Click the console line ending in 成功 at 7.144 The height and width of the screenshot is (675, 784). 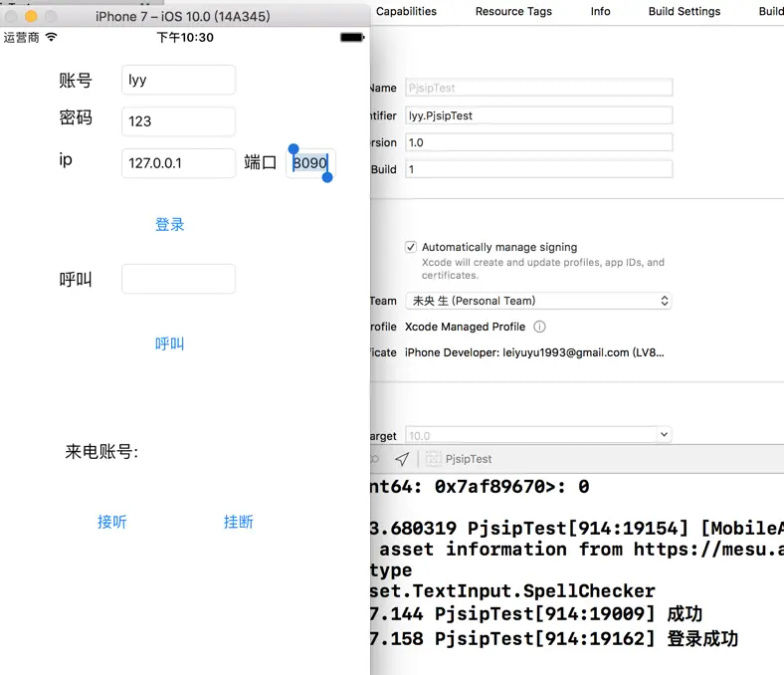tap(536, 614)
